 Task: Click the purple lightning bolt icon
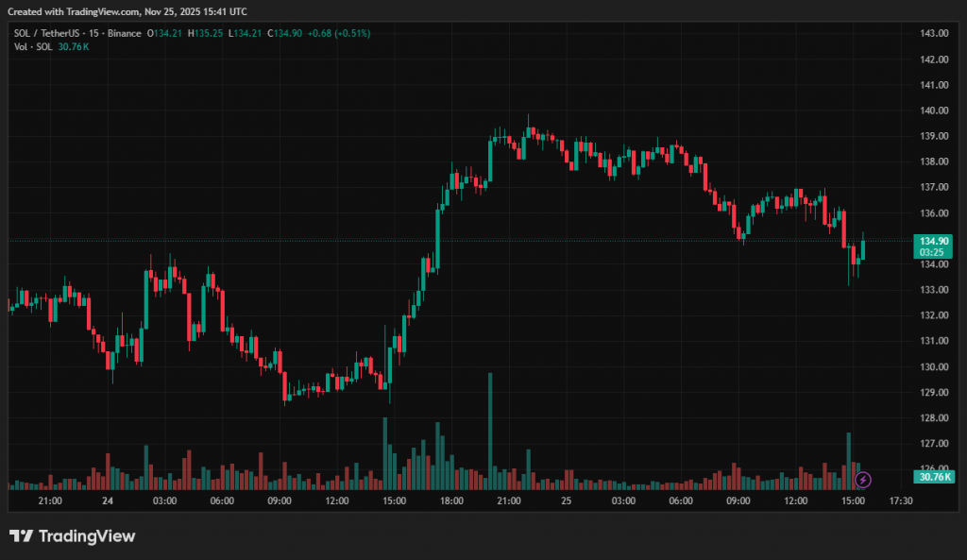pos(863,480)
